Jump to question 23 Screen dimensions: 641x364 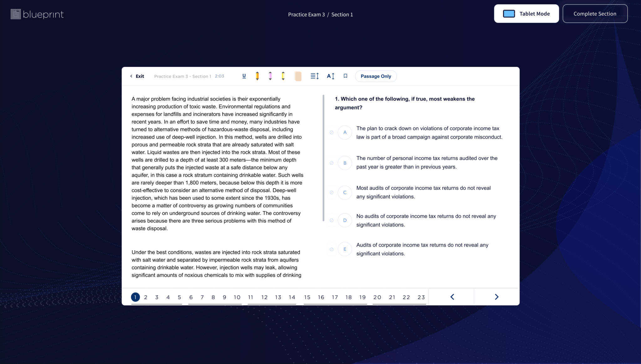(x=421, y=297)
